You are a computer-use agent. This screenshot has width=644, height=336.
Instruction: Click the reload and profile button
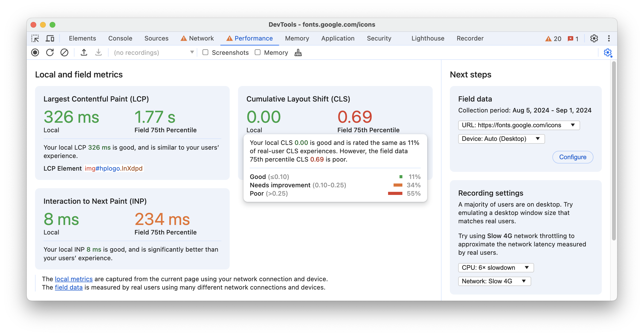[50, 52]
